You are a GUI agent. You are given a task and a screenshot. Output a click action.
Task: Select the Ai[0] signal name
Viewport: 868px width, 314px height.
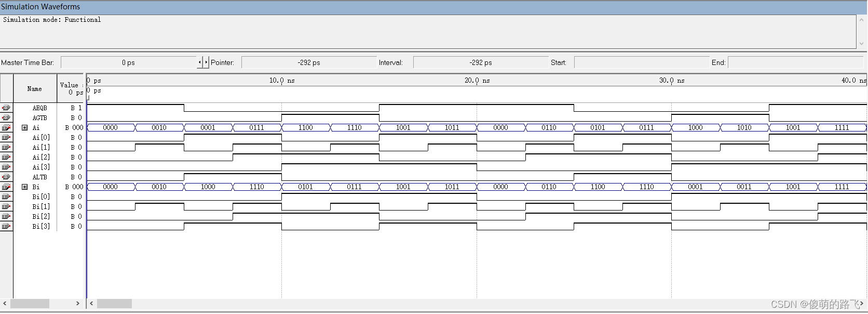[41, 137]
